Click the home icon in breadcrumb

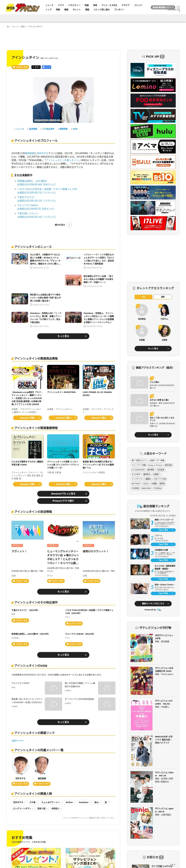pyautogui.click(x=8, y=27)
